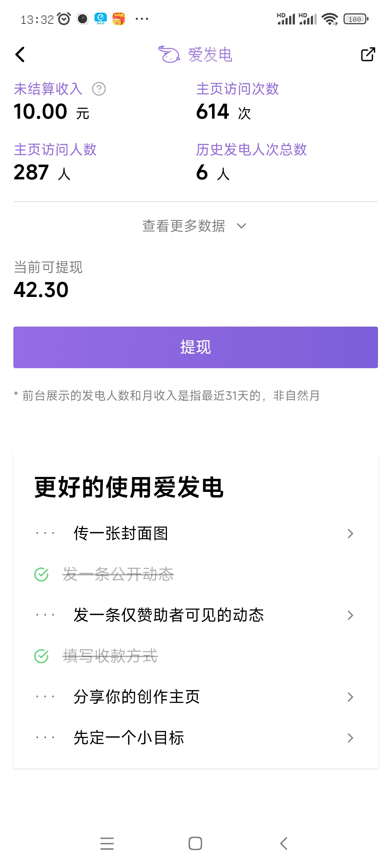
Task: Click the help icon beside 未结算收入
Action: pyautogui.click(x=99, y=89)
